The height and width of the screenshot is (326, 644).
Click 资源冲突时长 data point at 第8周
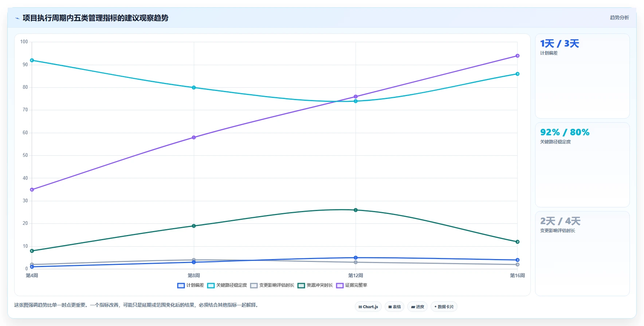tap(194, 226)
